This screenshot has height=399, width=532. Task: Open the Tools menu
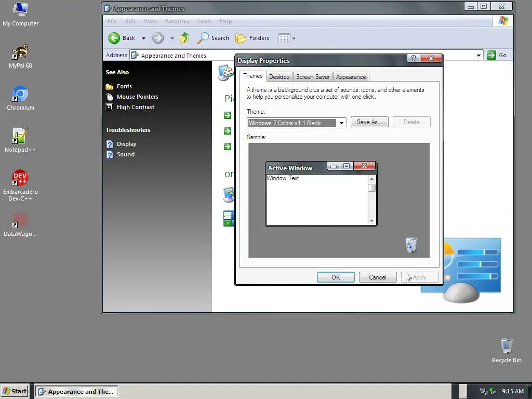204,21
